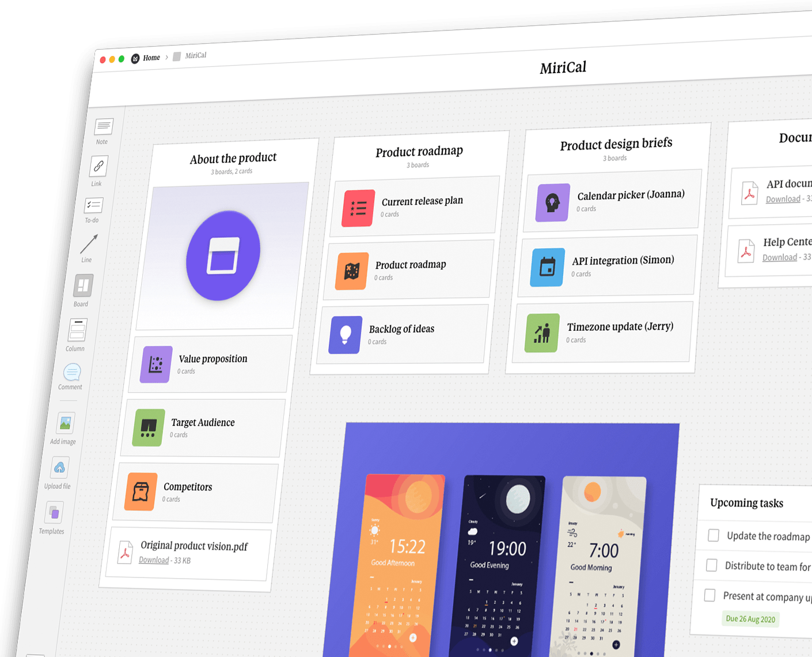Screen dimensions: 812x657
Task: Check the Update the roadmap task
Action: click(714, 535)
